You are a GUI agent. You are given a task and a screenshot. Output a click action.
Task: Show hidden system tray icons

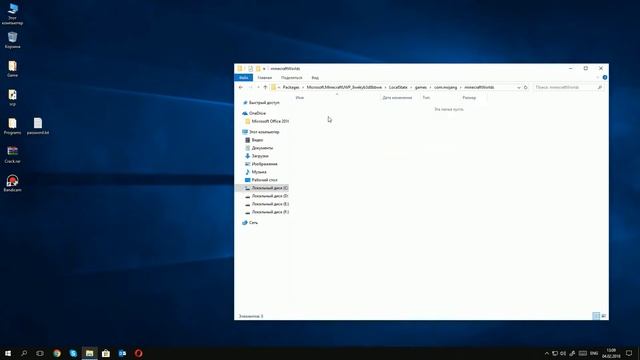[547, 353]
